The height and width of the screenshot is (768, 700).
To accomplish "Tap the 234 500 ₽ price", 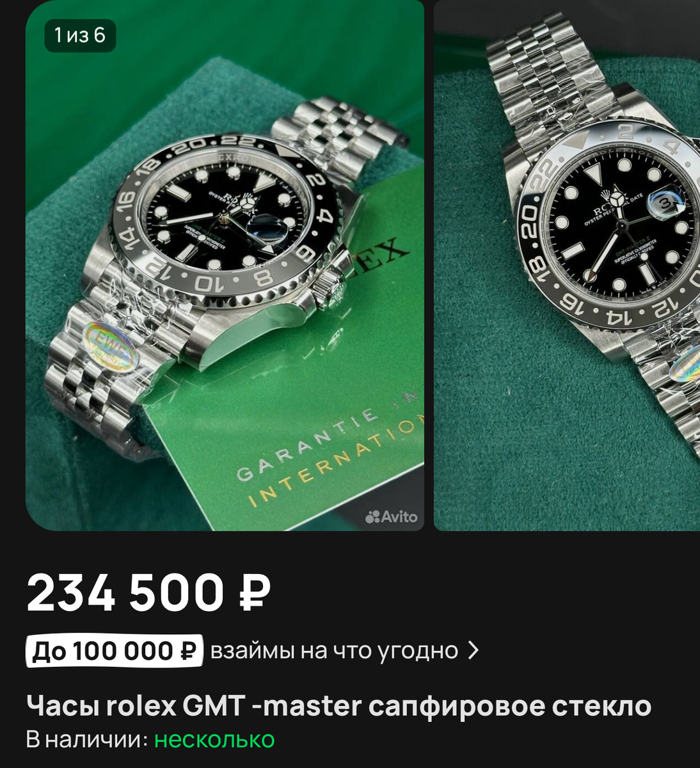I will coord(148,593).
